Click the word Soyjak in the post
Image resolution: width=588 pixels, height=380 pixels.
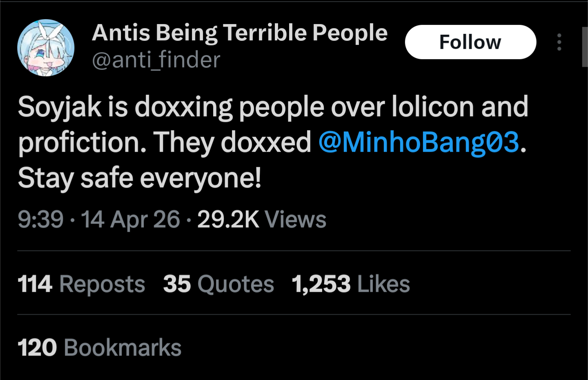click(60, 107)
